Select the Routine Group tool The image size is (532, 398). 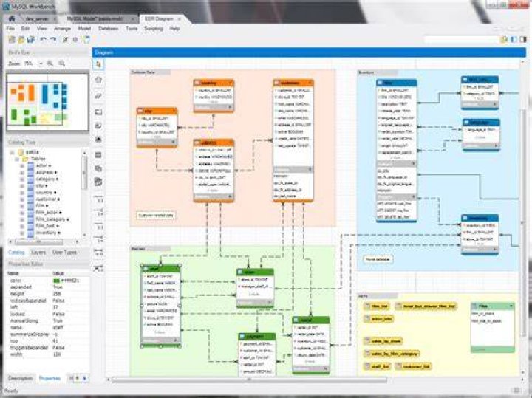(98, 182)
